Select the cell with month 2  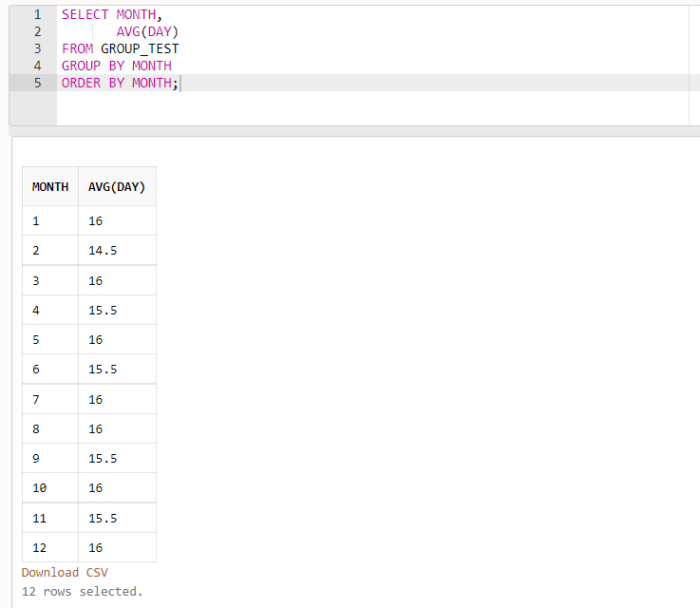50,251
